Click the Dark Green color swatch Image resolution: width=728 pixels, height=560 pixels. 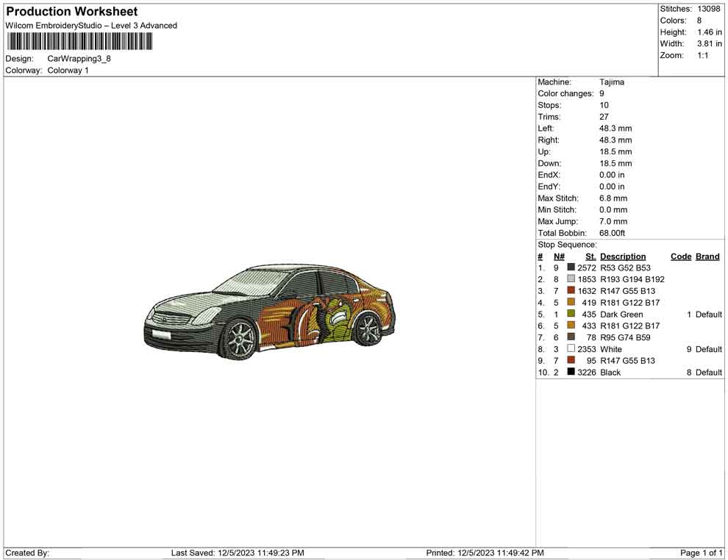571,314
